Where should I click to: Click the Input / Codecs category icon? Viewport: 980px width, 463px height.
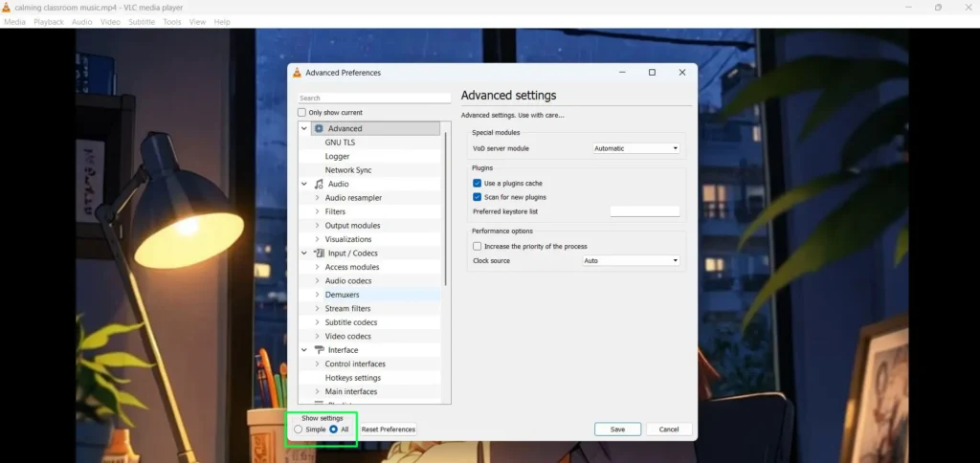click(319, 254)
